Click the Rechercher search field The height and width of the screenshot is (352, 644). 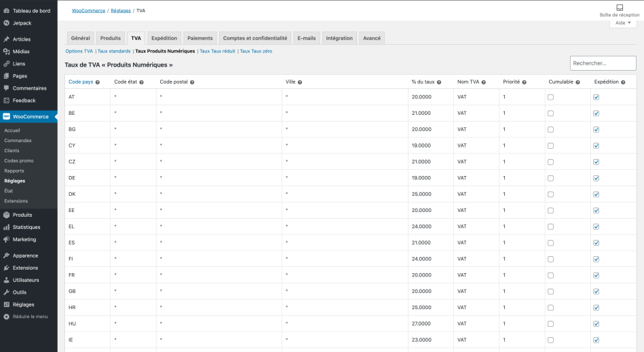point(603,63)
